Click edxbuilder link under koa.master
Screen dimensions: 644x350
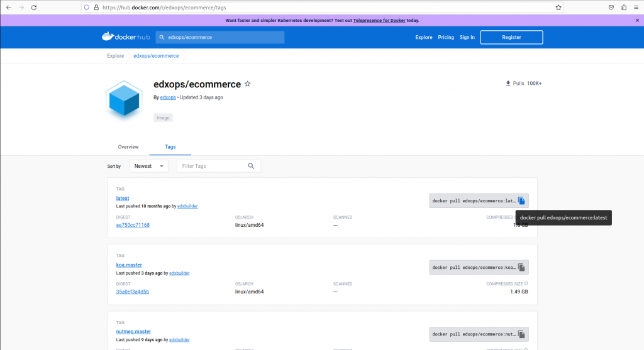click(x=179, y=273)
